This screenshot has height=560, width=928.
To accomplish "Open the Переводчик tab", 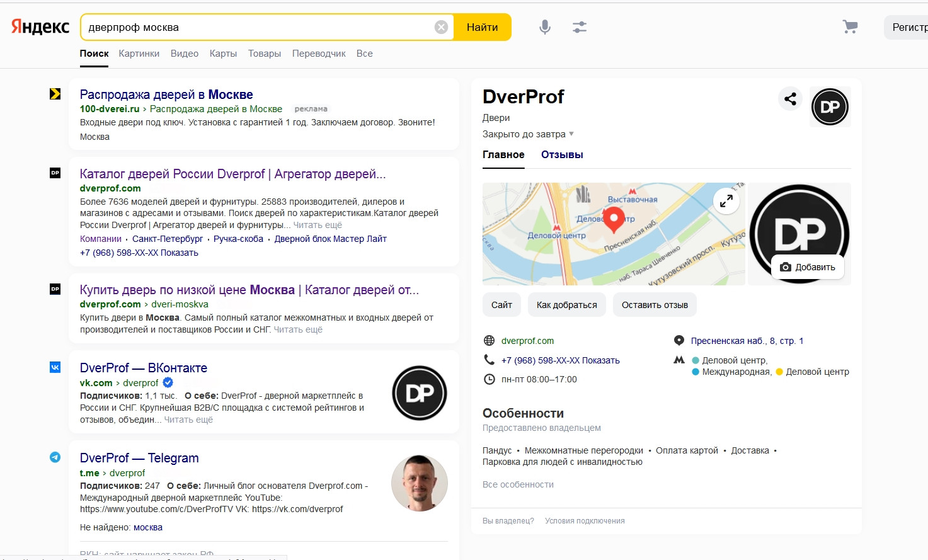I will click(x=319, y=54).
